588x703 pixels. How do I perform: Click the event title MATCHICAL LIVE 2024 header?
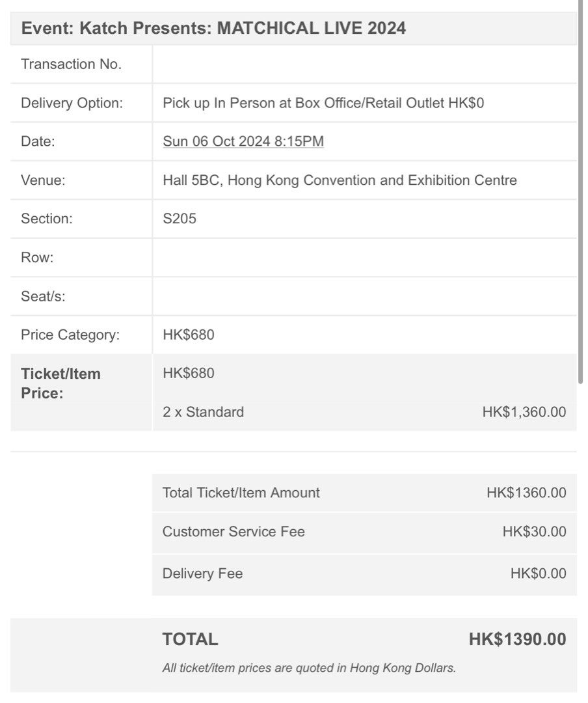(213, 28)
